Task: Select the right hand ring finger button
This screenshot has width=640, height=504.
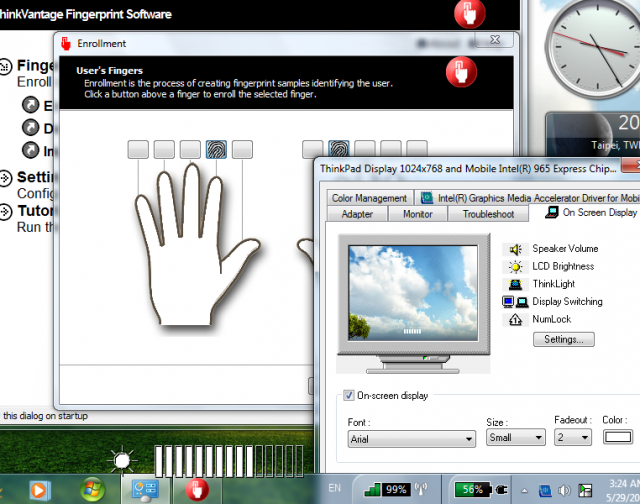Action: 391,149
